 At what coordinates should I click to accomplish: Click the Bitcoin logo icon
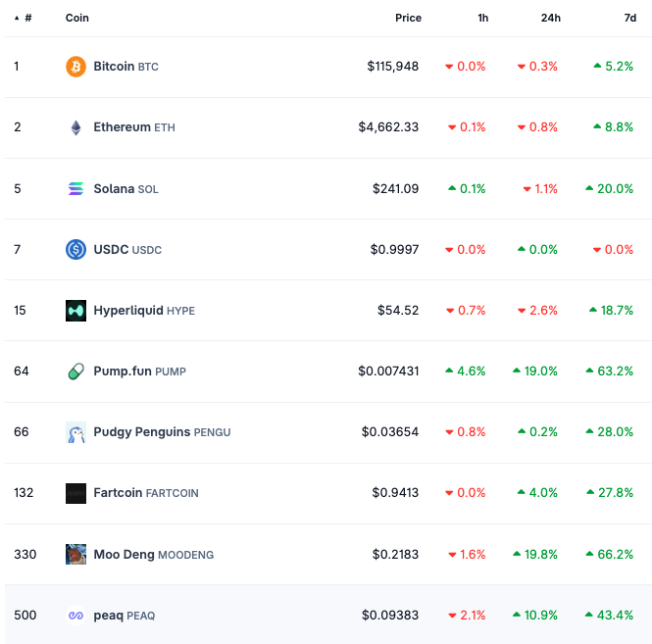pos(75,67)
